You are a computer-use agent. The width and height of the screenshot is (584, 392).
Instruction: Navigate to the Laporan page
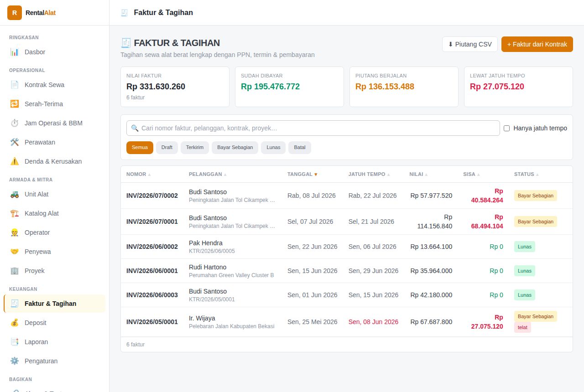(x=54, y=342)
